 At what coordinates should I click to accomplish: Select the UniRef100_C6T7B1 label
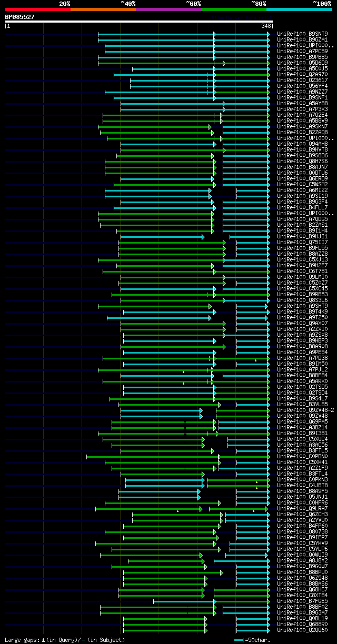[302, 271]
